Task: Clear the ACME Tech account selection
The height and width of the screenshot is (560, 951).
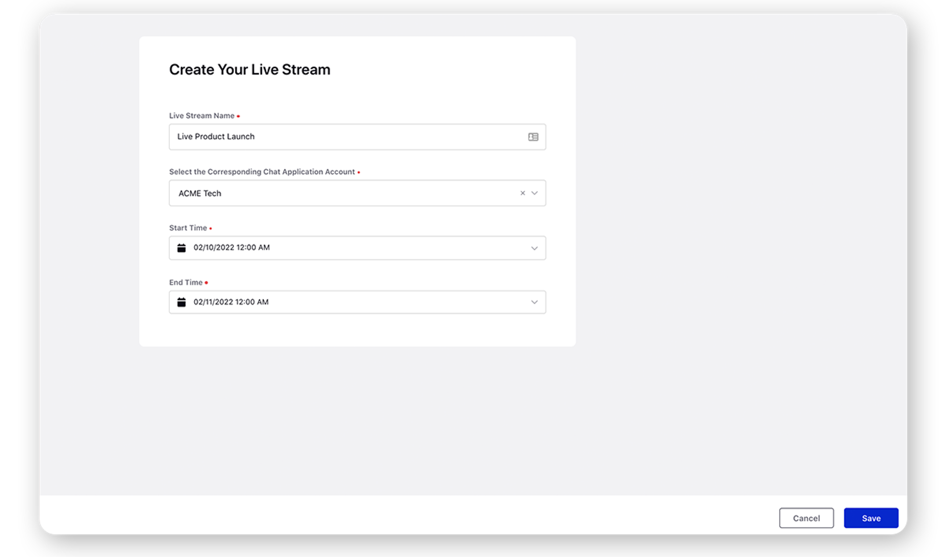Action: coord(523,193)
